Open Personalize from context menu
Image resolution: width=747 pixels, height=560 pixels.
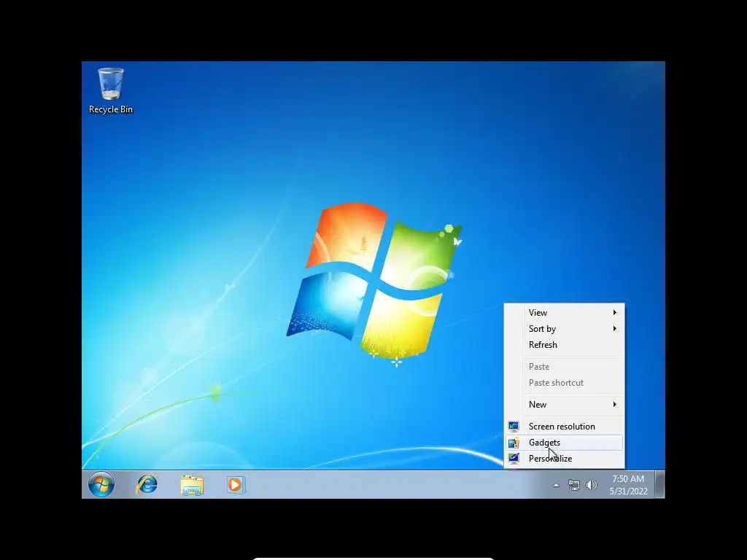(x=565, y=459)
